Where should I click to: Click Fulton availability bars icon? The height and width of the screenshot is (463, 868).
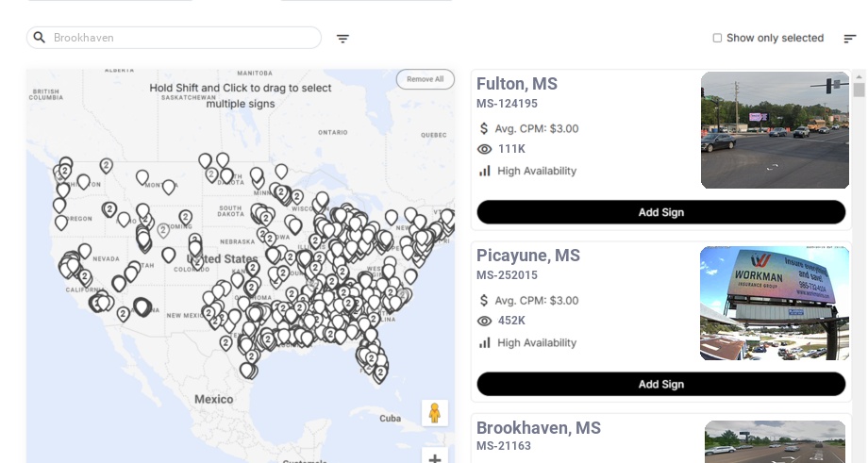[485, 171]
